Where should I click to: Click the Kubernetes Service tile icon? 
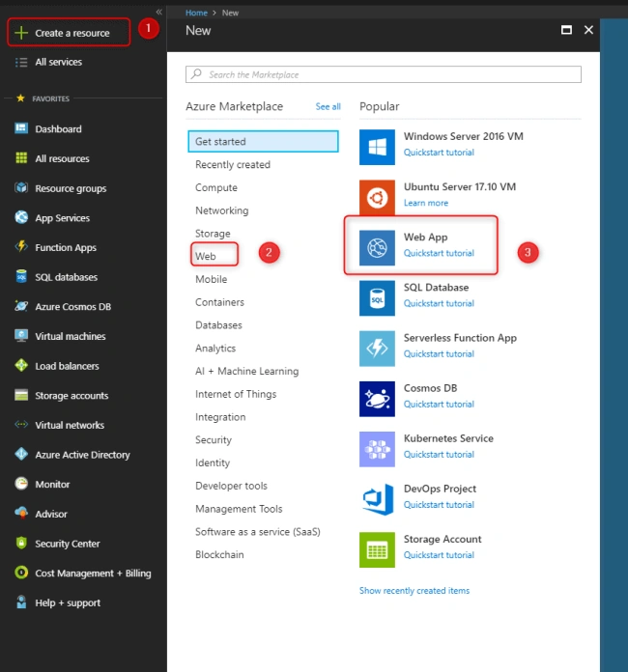pos(377,449)
